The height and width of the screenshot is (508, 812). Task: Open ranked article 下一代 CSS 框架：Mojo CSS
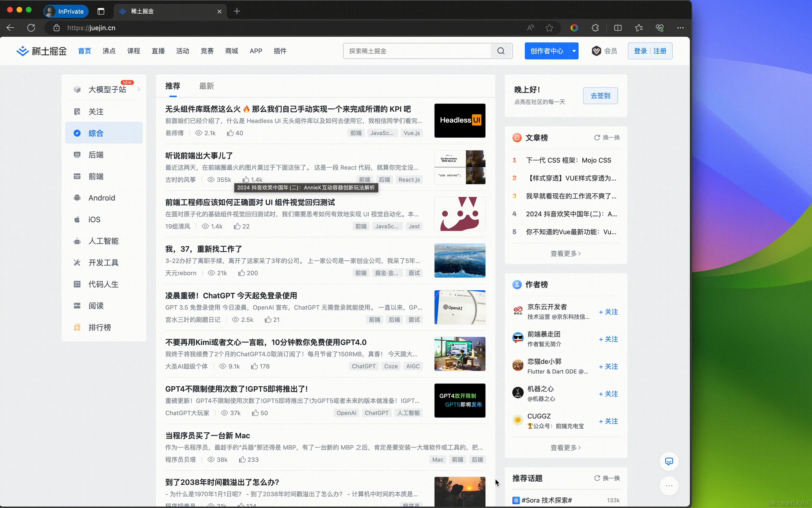point(569,160)
